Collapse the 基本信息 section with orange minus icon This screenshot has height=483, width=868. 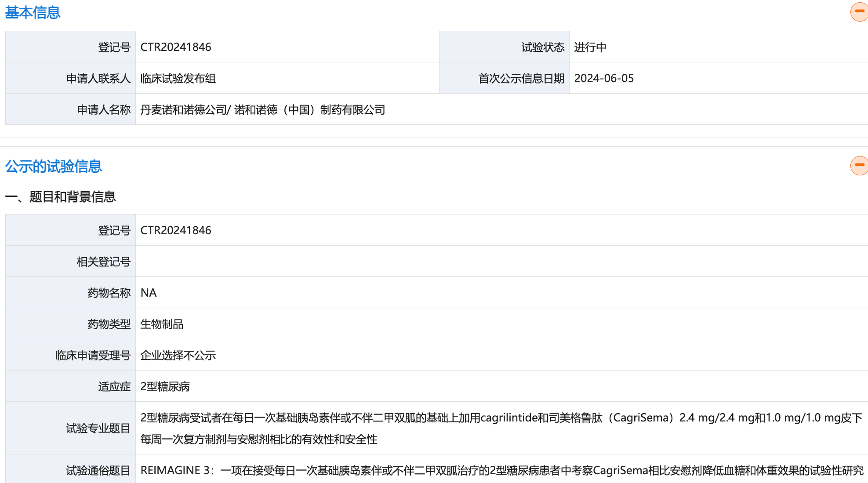coord(859,11)
